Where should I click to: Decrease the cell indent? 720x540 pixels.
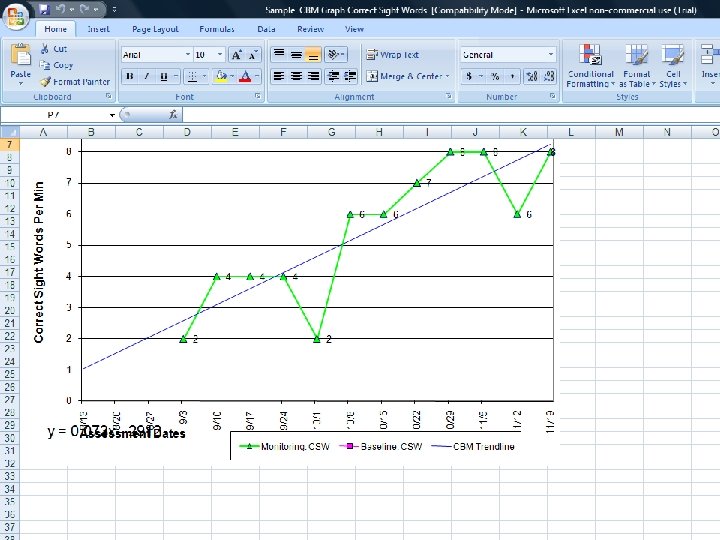tap(333, 76)
